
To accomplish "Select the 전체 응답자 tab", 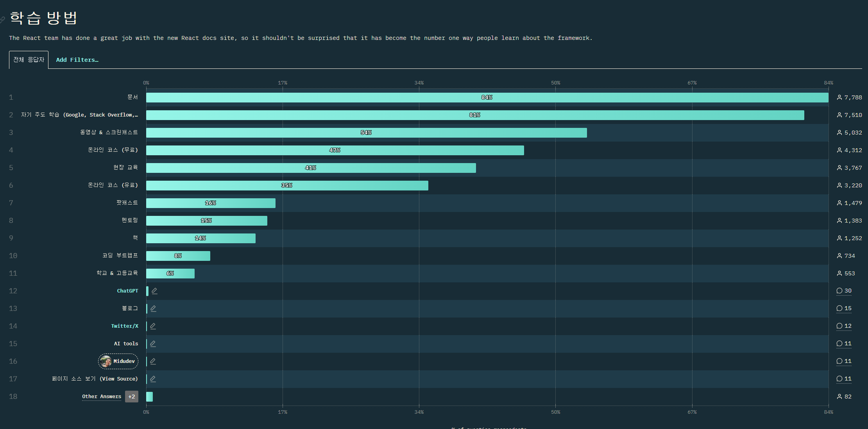I will click(29, 60).
